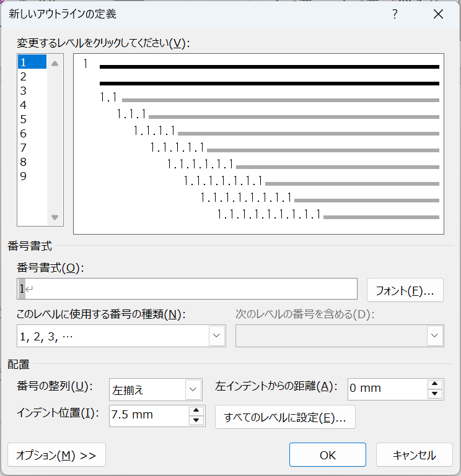Increase インデント位置 with up arrow

click(x=196, y=410)
